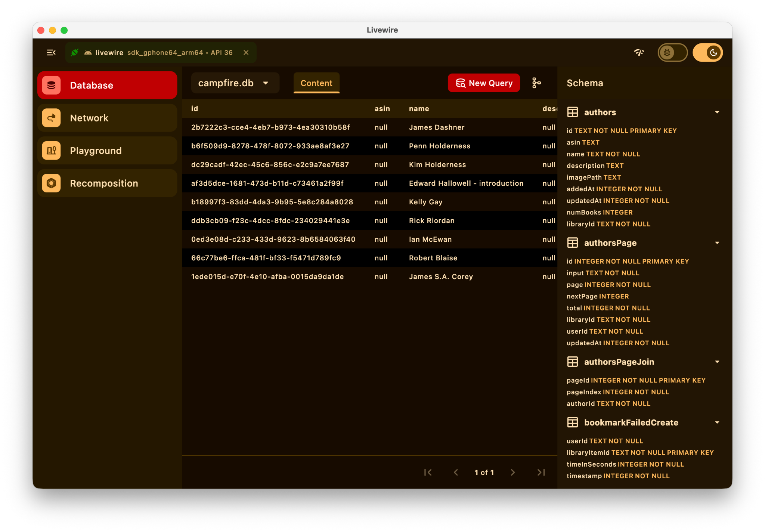
Task: Click the authorsPageJoin table grid icon
Action: pyautogui.click(x=573, y=362)
